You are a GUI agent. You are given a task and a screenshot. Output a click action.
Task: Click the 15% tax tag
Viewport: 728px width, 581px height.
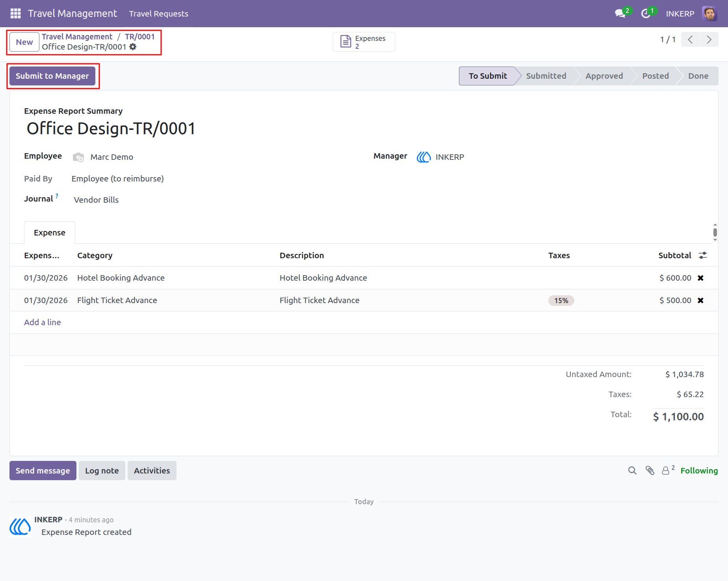(x=561, y=301)
